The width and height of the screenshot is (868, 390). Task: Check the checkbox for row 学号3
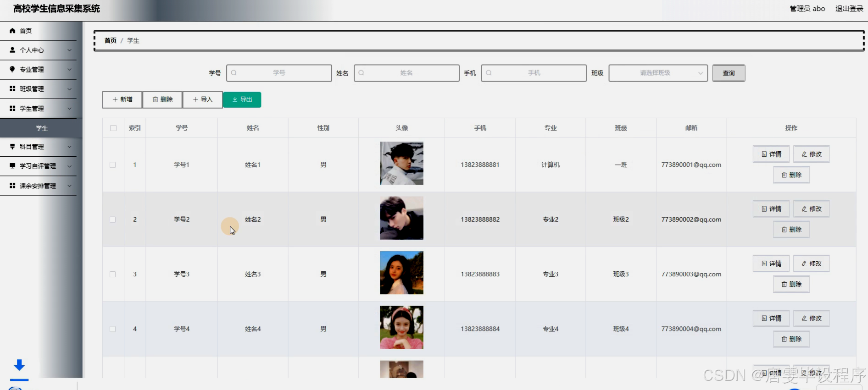point(112,274)
